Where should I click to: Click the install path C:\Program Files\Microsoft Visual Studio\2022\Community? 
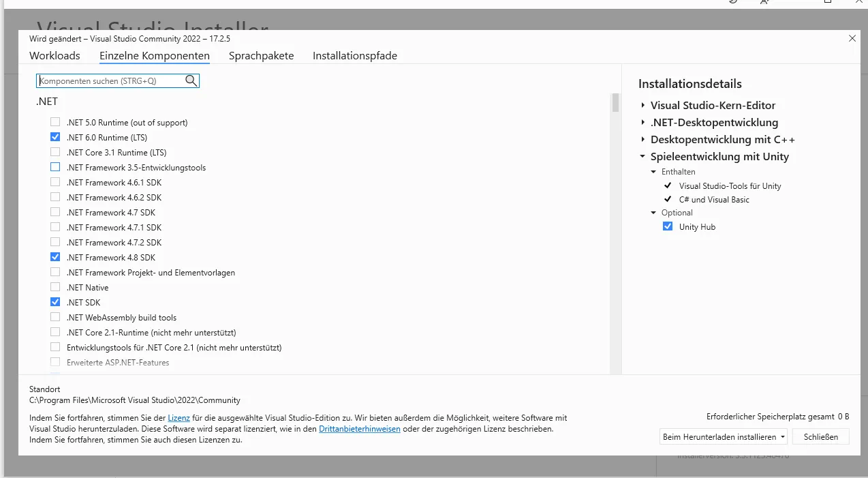[x=135, y=400]
